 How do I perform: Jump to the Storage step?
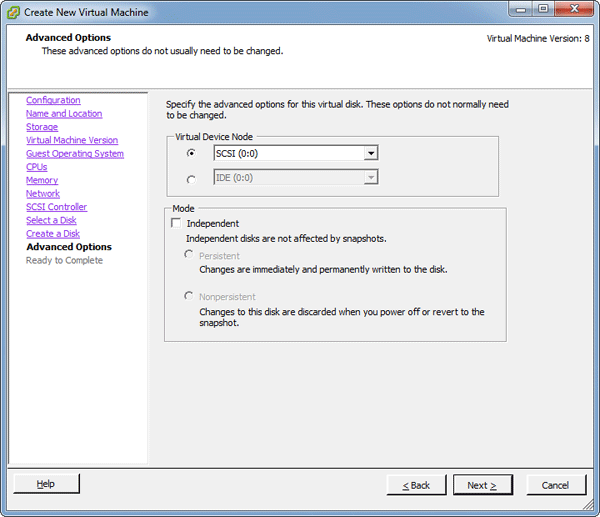pyautogui.click(x=42, y=127)
